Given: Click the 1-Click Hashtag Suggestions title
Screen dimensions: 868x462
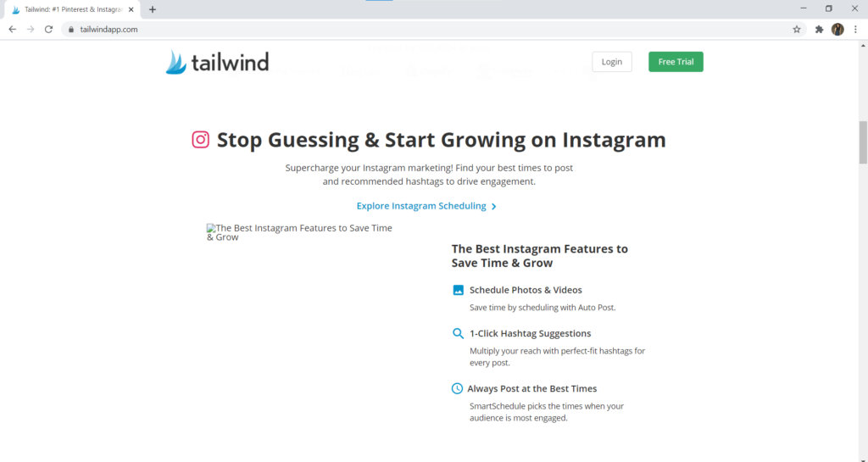Looking at the screenshot, I should pyautogui.click(x=531, y=333).
